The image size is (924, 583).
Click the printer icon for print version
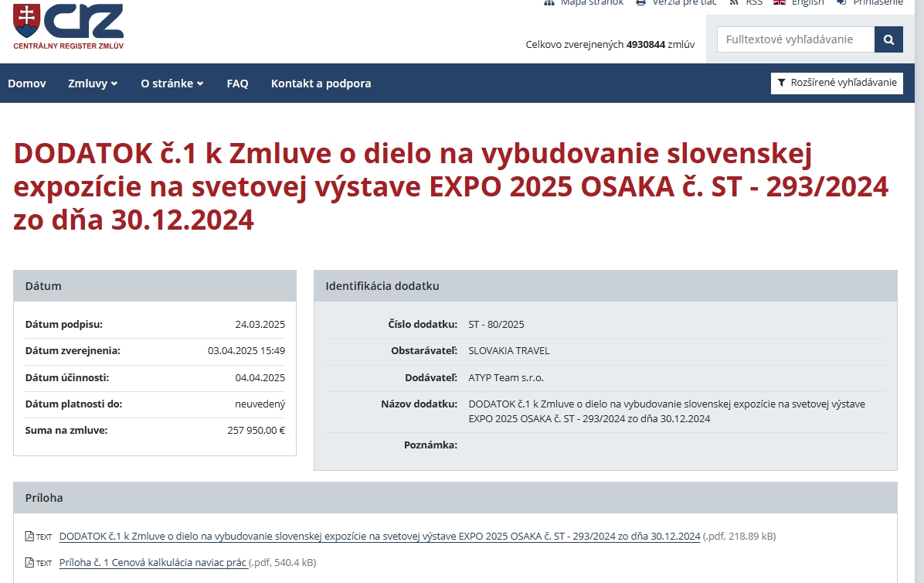point(640,2)
